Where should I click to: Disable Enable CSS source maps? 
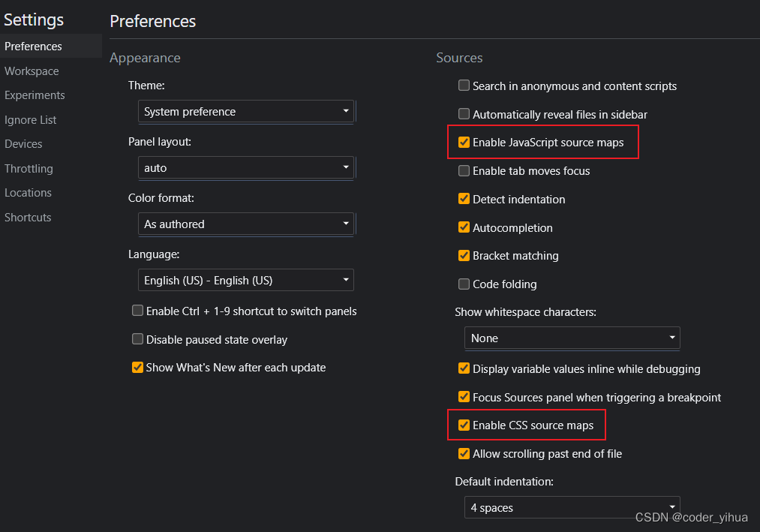[x=464, y=425]
